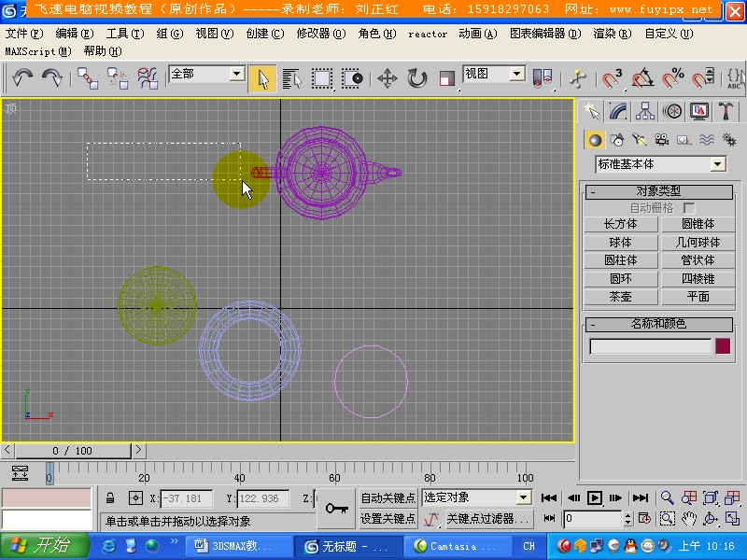Open the 修改器(O) menu
This screenshot has width=747, height=560.
click(320, 34)
